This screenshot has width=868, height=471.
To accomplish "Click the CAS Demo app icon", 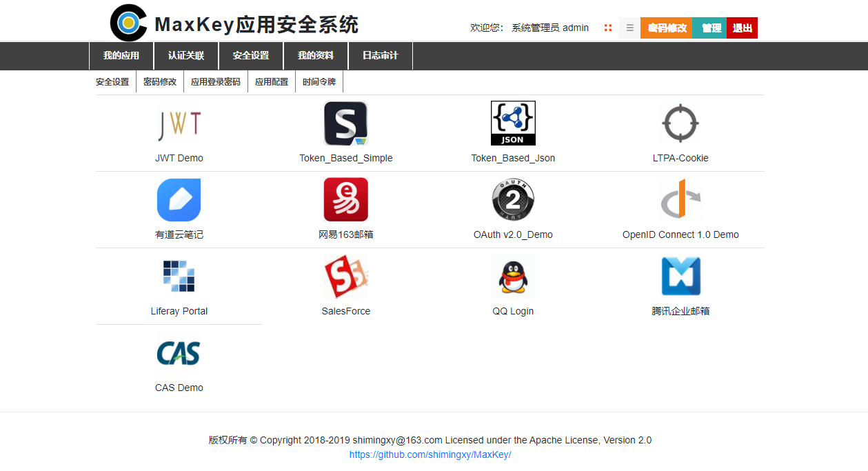I will [x=179, y=353].
